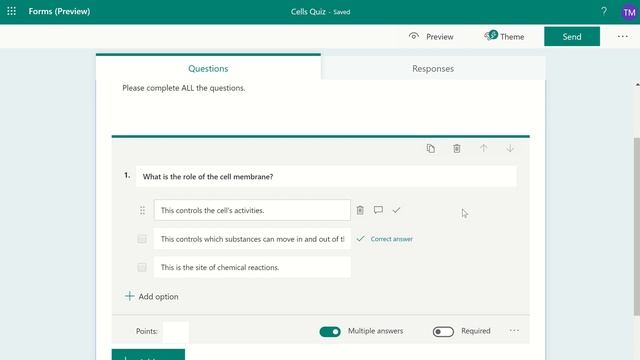Click the Preview eye icon
This screenshot has width=640, height=360.
(x=413, y=36)
